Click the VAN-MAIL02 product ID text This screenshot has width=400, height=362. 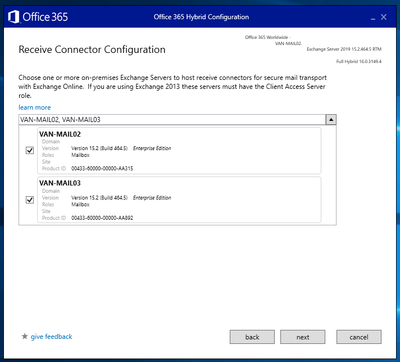pos(102,169)
